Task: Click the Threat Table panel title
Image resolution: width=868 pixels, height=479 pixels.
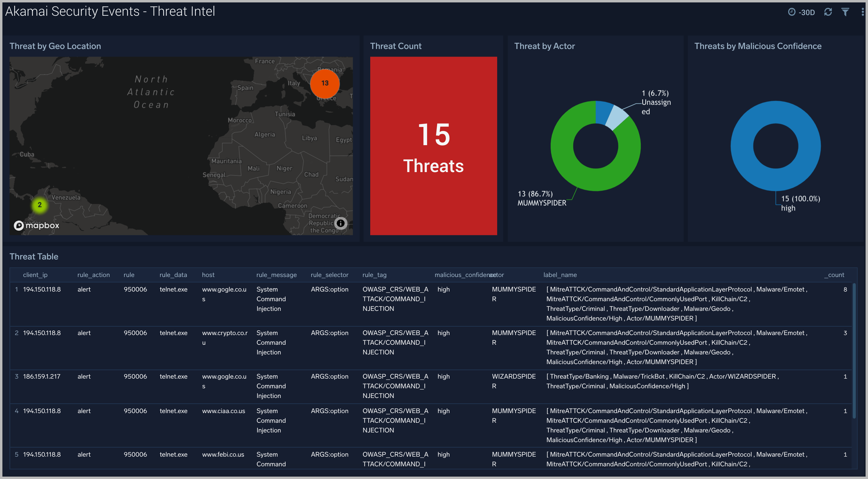Action: 34,256
